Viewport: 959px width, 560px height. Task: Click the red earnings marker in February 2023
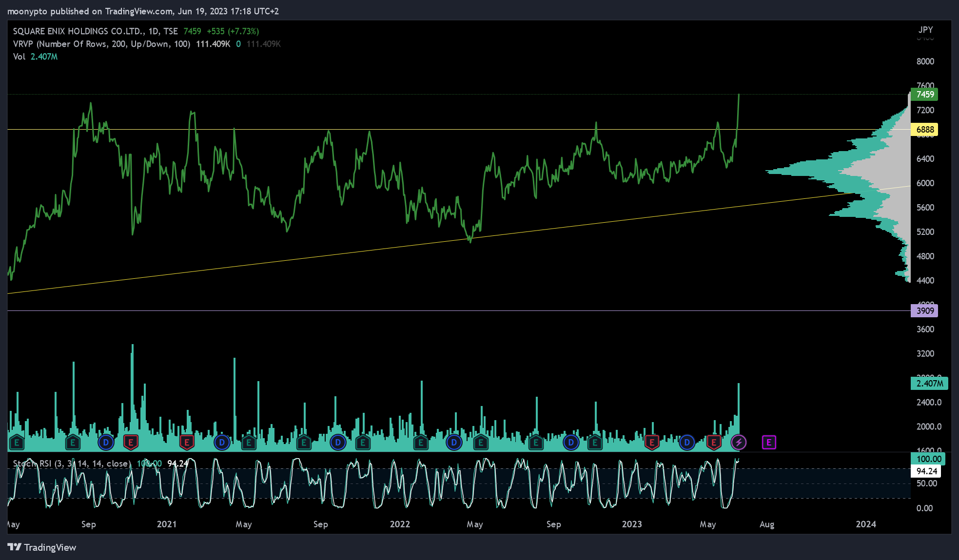652,443
